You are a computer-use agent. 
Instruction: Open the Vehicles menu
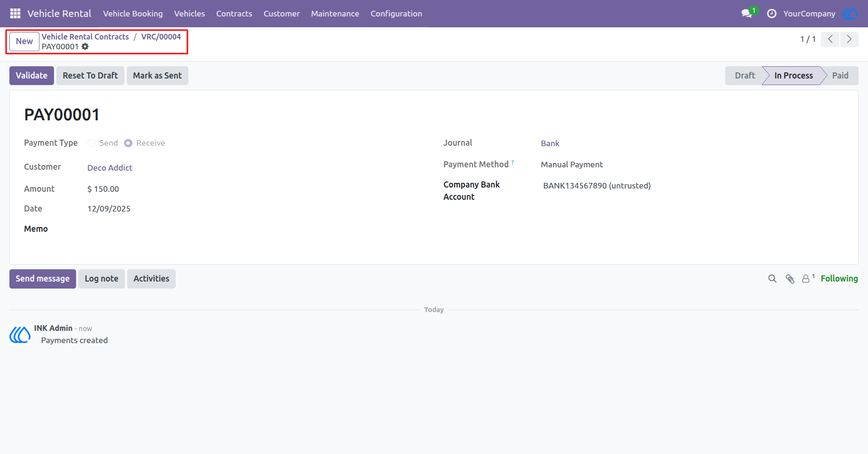tap(189, 14)
